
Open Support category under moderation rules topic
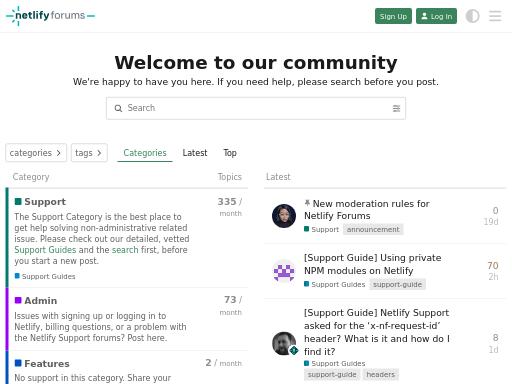point(322,229)
